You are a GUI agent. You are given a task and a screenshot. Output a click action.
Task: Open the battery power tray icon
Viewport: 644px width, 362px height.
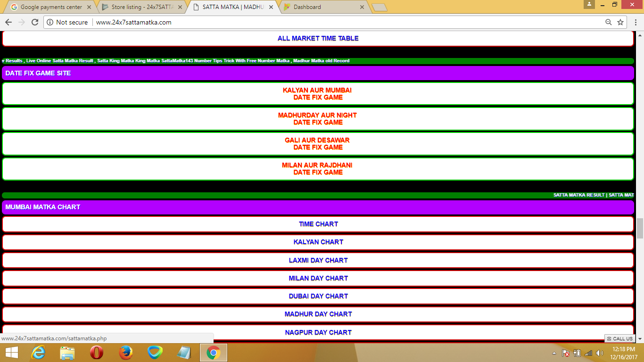577,353
